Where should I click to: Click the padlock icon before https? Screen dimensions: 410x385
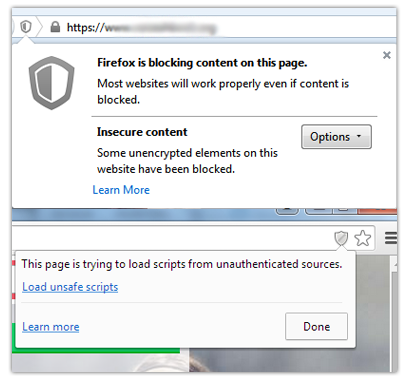pyautogui.click(x=55, y=27)
